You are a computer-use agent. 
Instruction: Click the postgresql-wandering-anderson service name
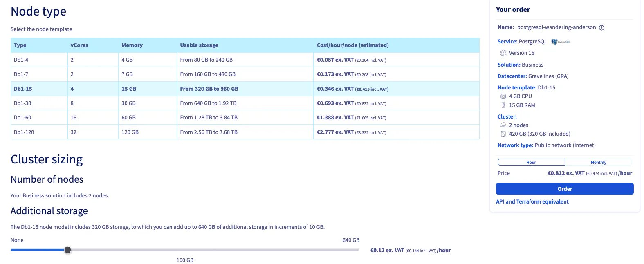[x=556, y=27]
